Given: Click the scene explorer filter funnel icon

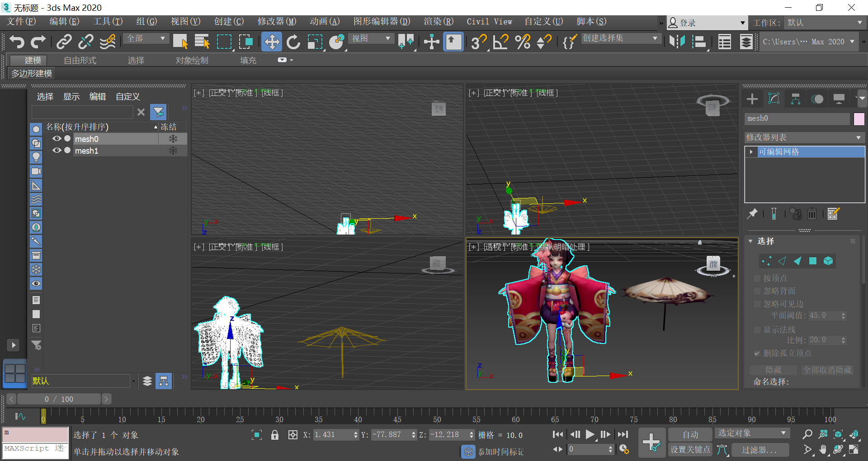Looking at the screenshot, I should click(159, 112).
